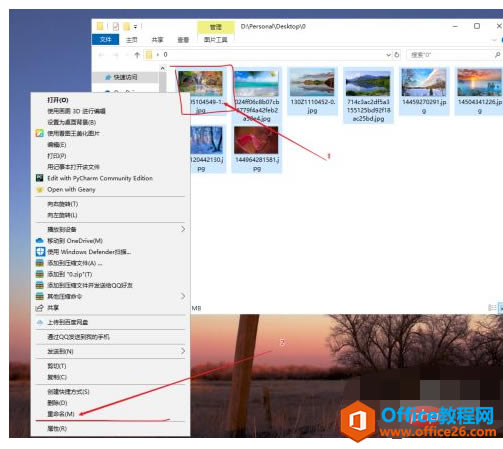
Task: Select 打开(O) in the context menu
Action: [58, 100]
